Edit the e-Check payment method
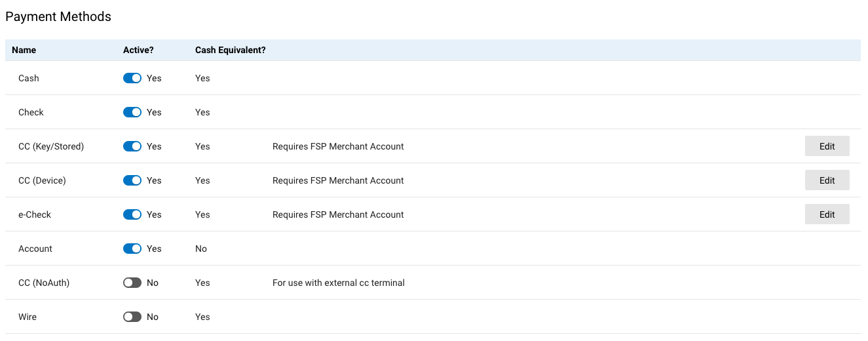The height and width of the screenshot is (341, 868). point(827,214)
